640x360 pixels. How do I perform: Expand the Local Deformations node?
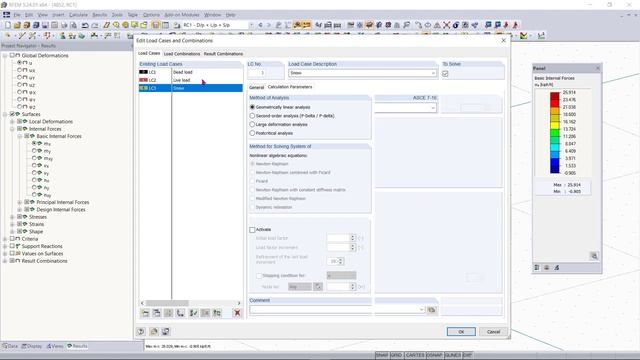pos(12,122)
